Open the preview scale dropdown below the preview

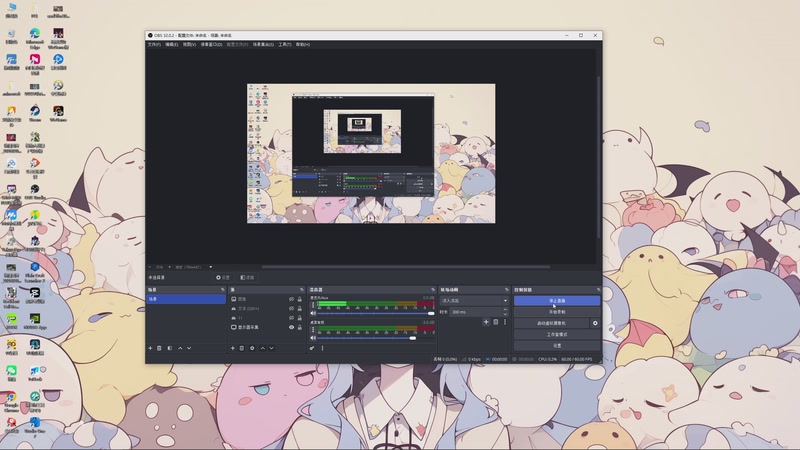pyautogui.click(x=210, y=267)
